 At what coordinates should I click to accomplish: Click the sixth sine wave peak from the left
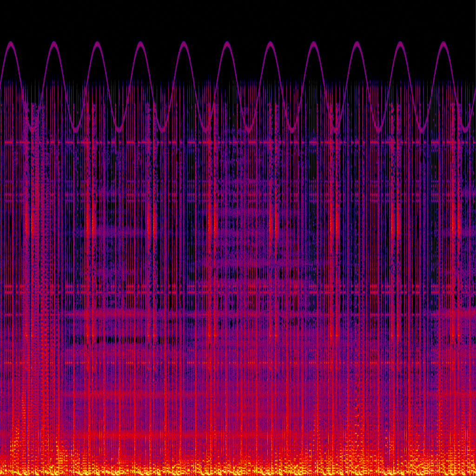pyautogui.click(x=227, y=44)
